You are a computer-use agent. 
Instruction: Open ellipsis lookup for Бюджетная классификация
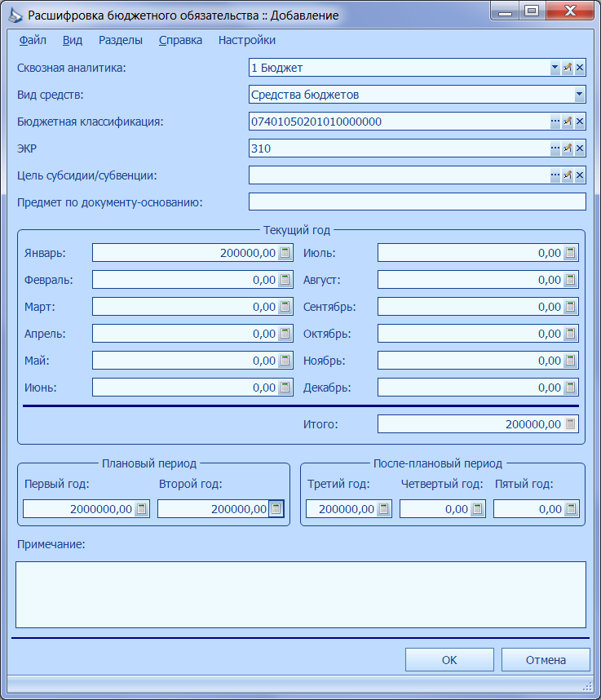point(555,121)
